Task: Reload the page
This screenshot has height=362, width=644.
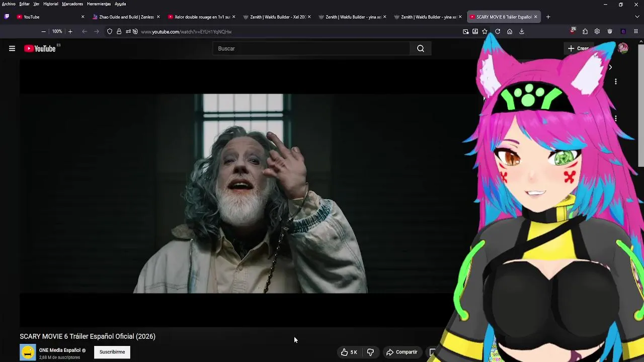Action: tap(498, 32)
